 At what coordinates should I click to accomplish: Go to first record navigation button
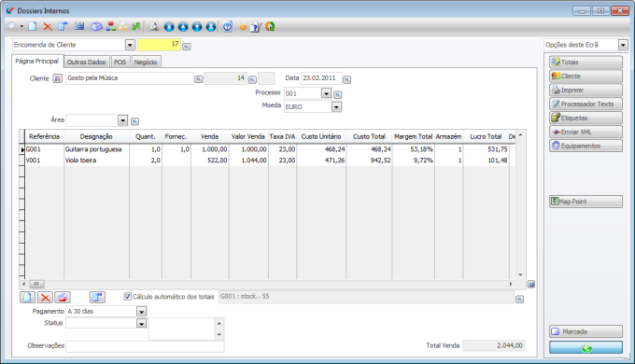coord(169,27)
